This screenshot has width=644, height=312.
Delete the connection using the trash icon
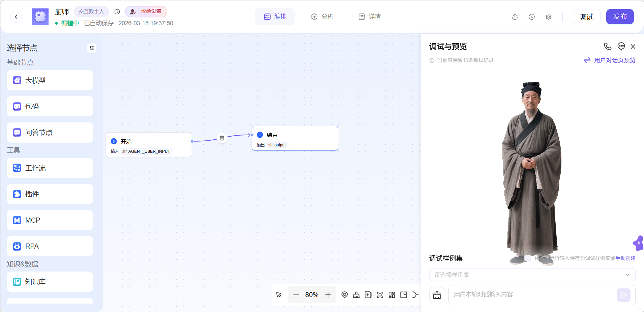[222, 138]
